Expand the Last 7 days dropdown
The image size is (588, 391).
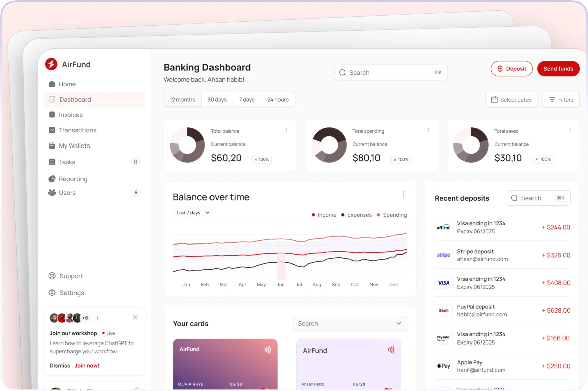[x=193, y=213]
